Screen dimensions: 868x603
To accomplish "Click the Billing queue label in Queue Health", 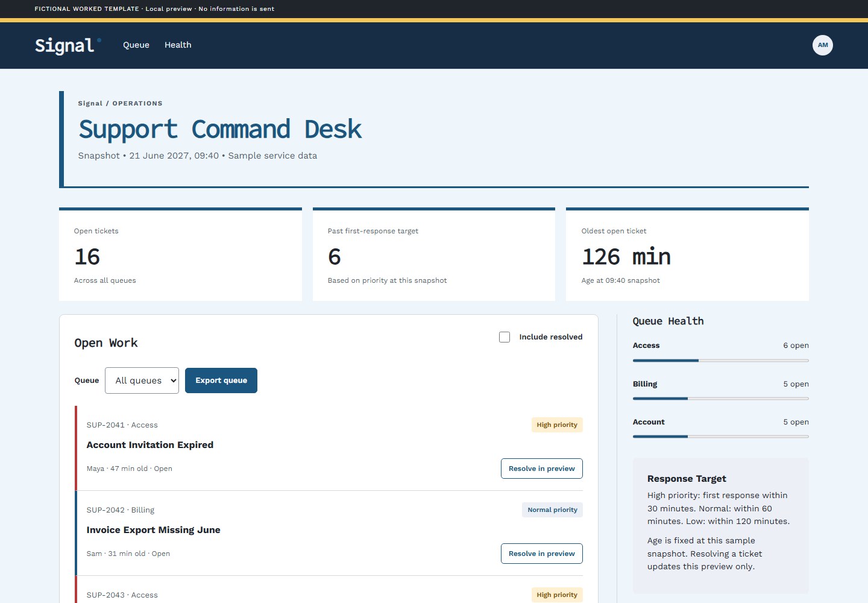I will coord(645,384).
